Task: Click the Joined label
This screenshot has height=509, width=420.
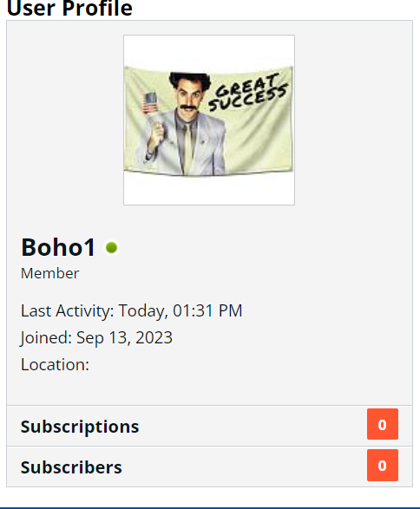Action: pyautogui.click(x=47, y=338)
